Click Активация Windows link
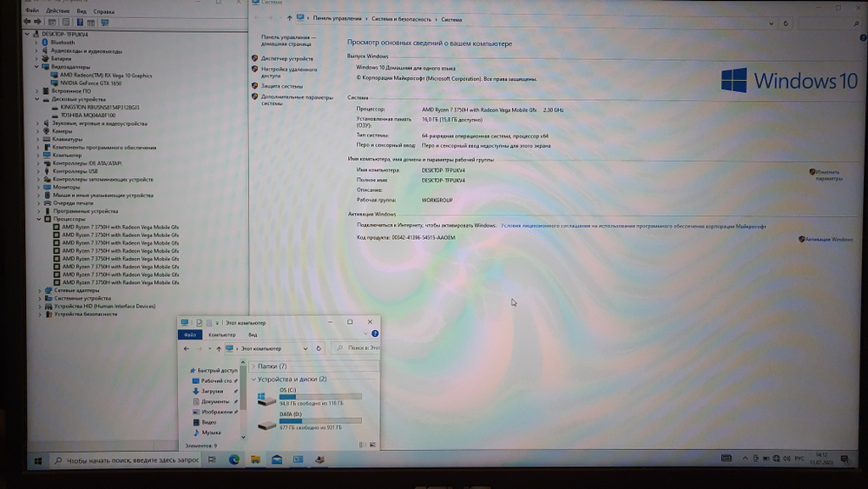Image resolution: width=868 pixels, height=489 pixels. click(x=829, y=239)
